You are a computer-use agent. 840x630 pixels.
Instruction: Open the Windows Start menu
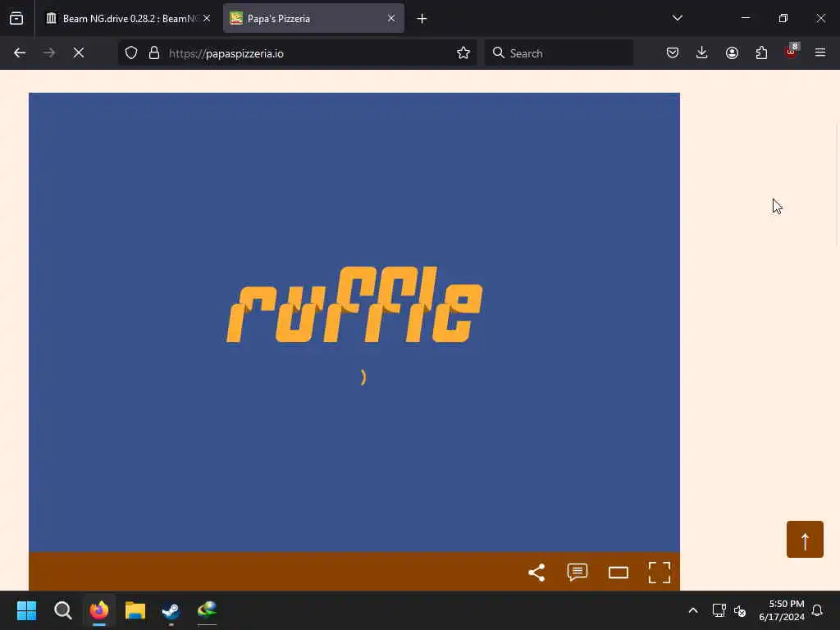[x=26, y=610]
